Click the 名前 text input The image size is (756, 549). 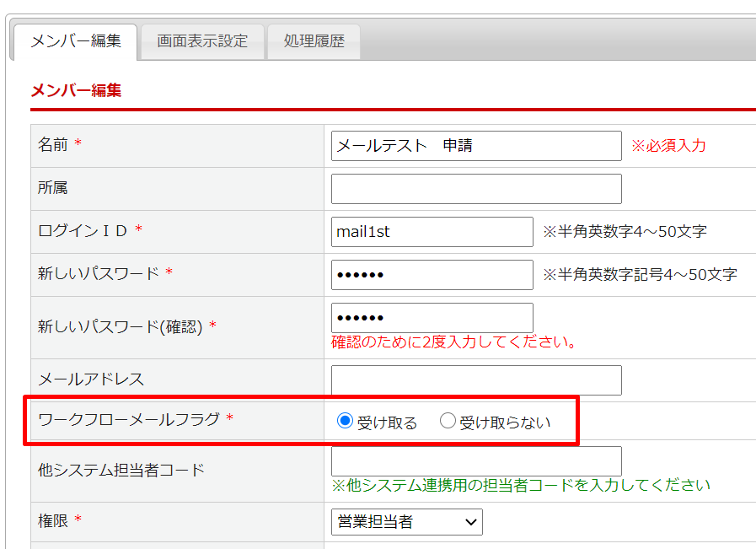(x=476, y=146)
